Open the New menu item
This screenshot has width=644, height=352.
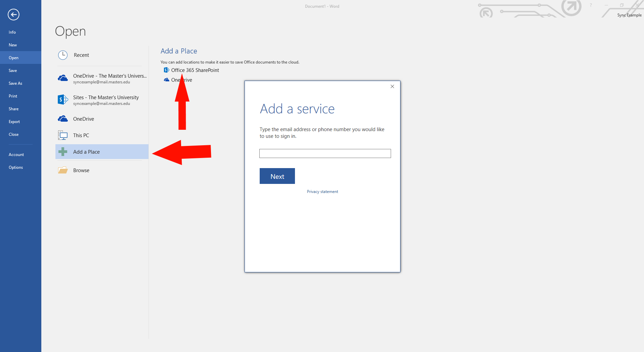coord(20,45)
